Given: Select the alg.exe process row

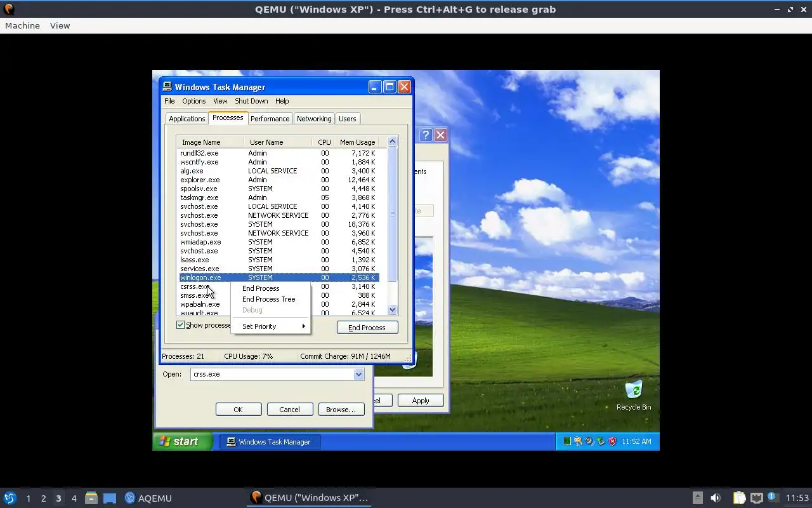Looking at the screenshot, I should click(278, 171).
